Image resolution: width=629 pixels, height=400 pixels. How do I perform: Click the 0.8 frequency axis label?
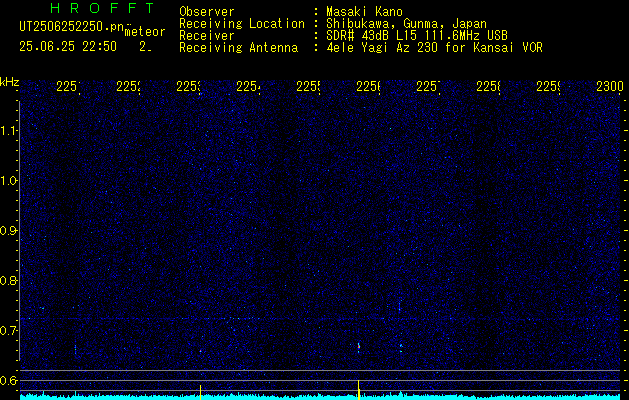(x=8, y=280)
